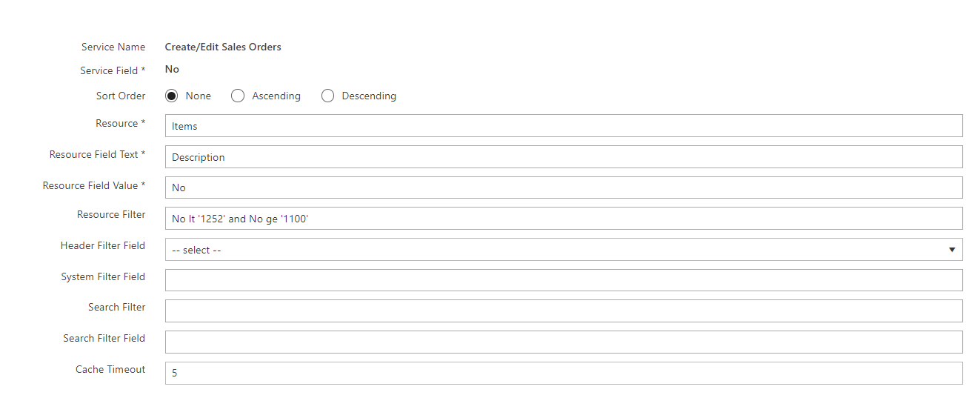
Task: Click the dropdown arrow of Header Filter Field
Action: (952, 250)
